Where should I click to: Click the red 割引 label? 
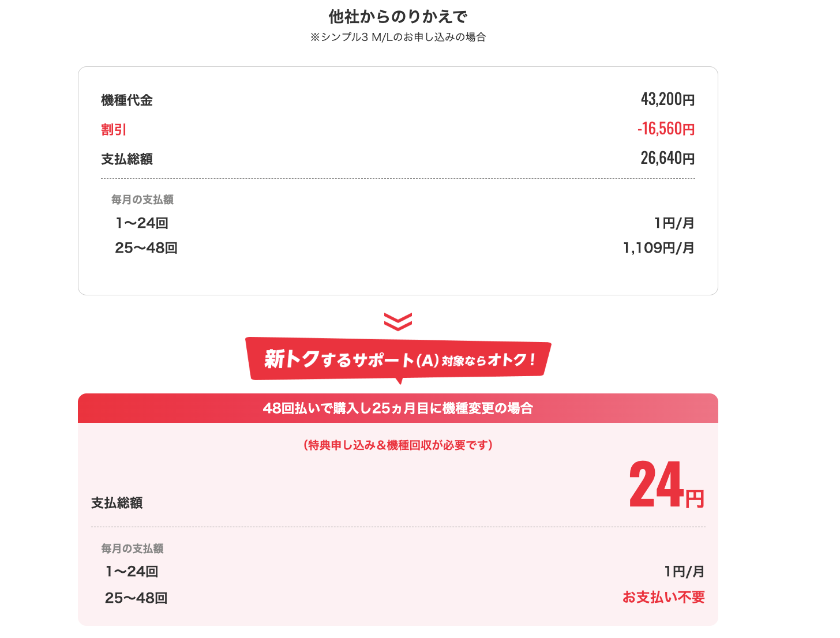tap(114, 130)
